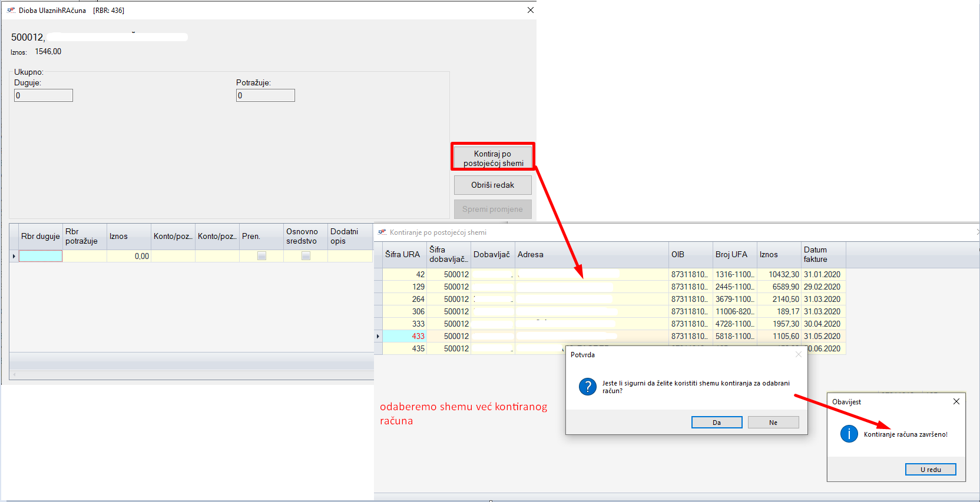Select the 'Rbr duguje' cell in first row
This screenshot has height=502, width=980.
41,256
